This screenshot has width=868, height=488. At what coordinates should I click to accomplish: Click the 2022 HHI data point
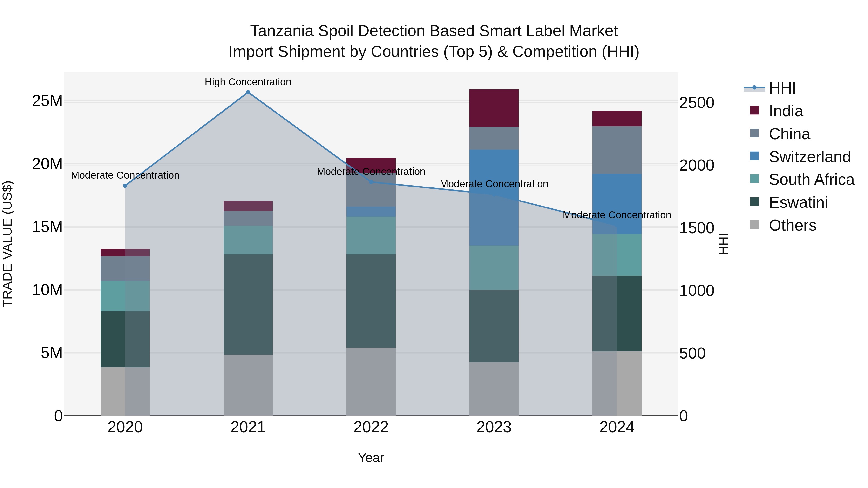coord(371,182)
